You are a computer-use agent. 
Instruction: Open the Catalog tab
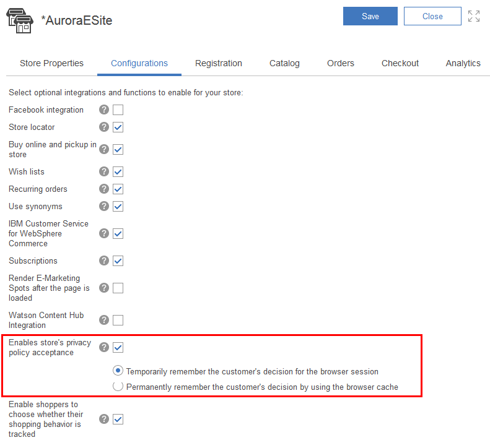284,63
